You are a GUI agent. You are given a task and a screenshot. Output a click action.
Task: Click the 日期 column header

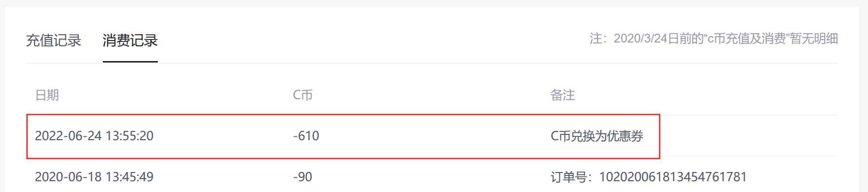[x=47, y=95]
